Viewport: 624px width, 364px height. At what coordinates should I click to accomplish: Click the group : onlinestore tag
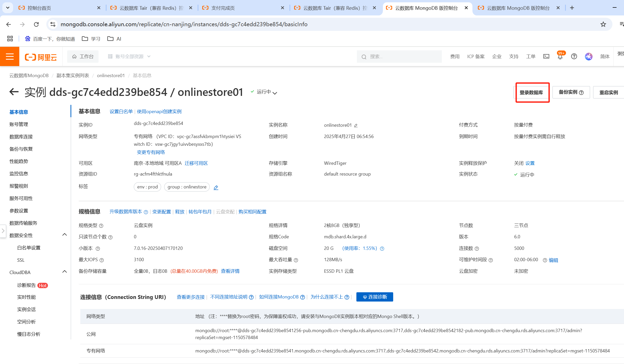(x=187, y=187)
